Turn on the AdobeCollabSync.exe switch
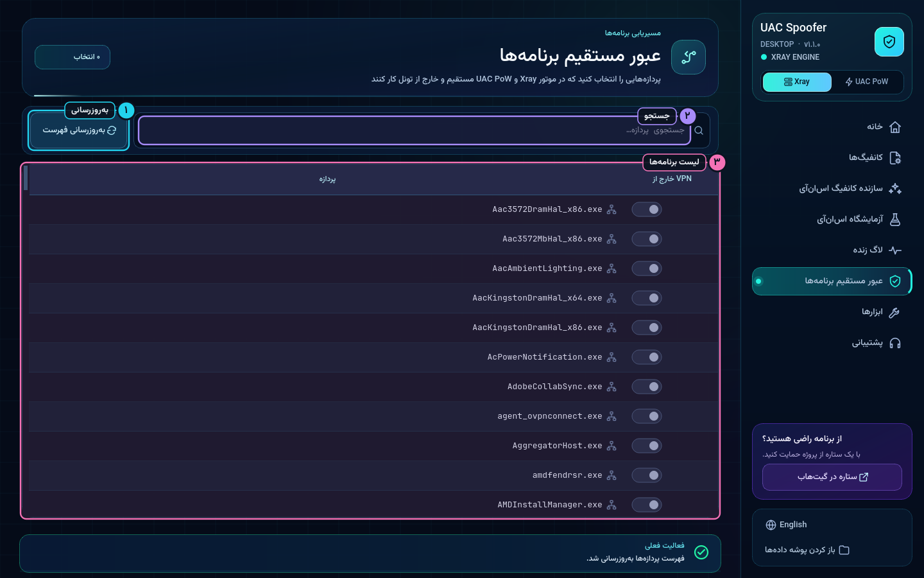Viewport: 924px width, 578px height. [x=647, y=387]
